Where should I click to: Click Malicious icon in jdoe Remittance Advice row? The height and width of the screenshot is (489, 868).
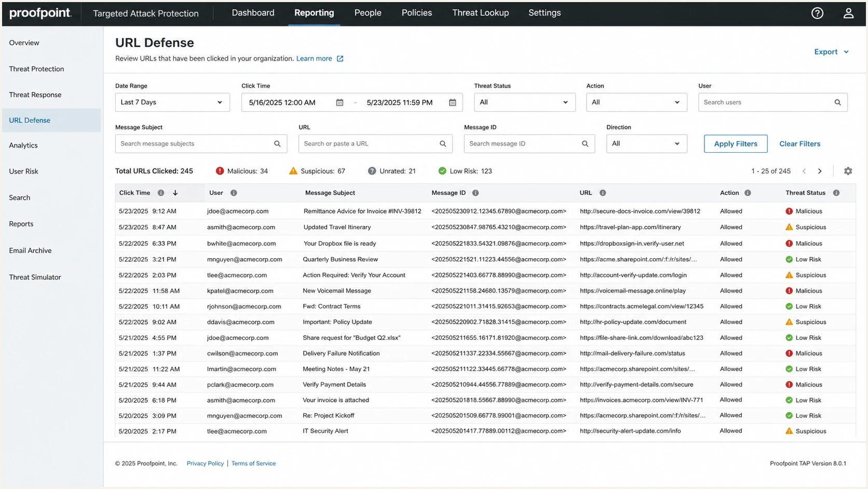pos(789,212)
